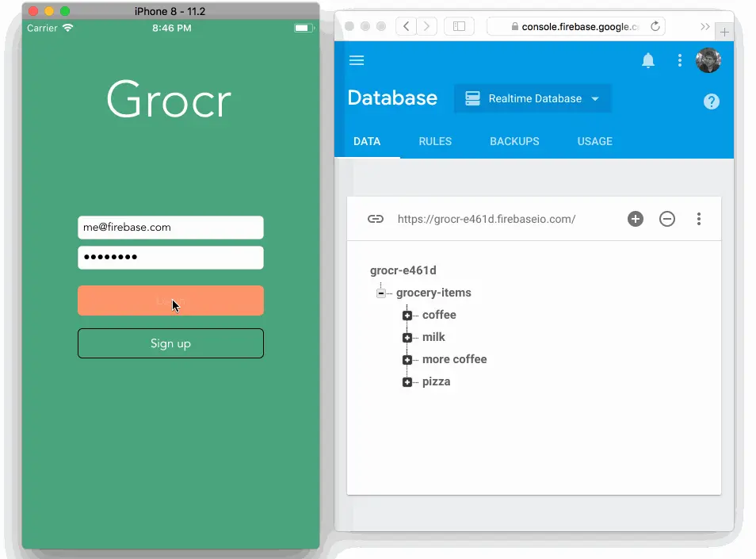Viewport: 756px width, 559px height.
Task: Collapse all nodes with minus circle icon
Action: [666, 219]
